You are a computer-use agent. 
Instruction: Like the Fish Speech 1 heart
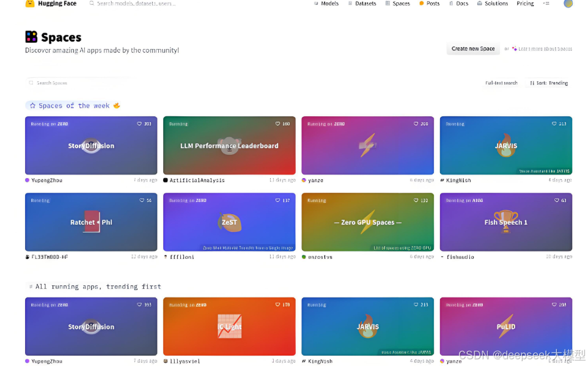click(x=556, y=201)
